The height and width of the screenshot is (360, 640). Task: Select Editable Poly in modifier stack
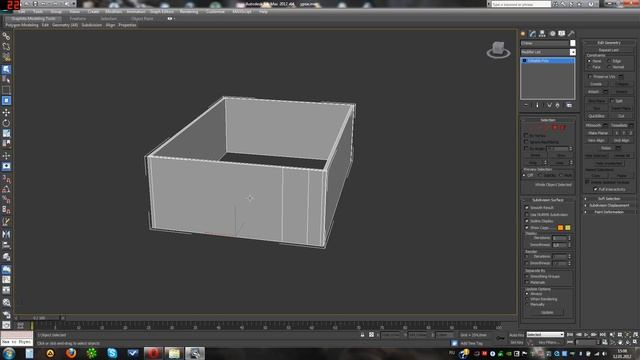(548, 61)
